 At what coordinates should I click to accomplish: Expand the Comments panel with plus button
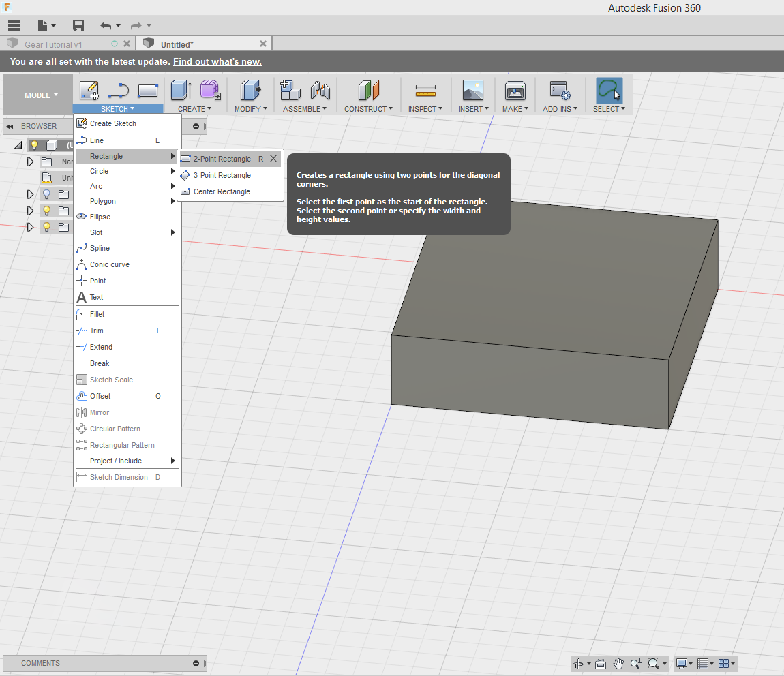tap(196, 663)
